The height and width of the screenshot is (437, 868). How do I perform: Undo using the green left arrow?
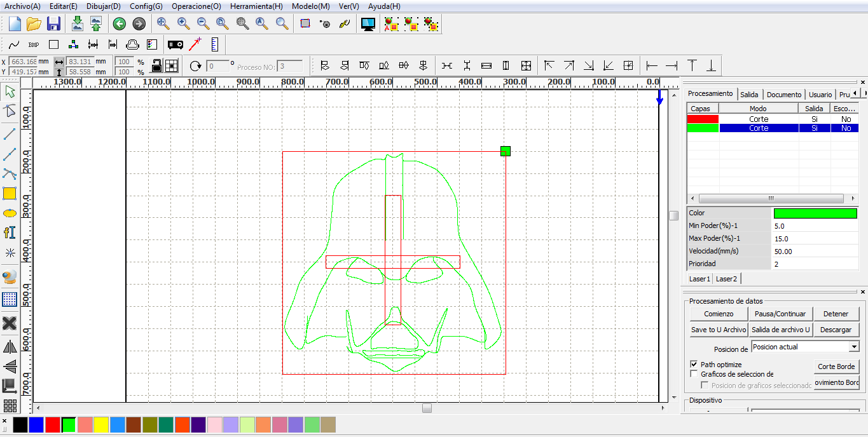click(x=119, y=24)
